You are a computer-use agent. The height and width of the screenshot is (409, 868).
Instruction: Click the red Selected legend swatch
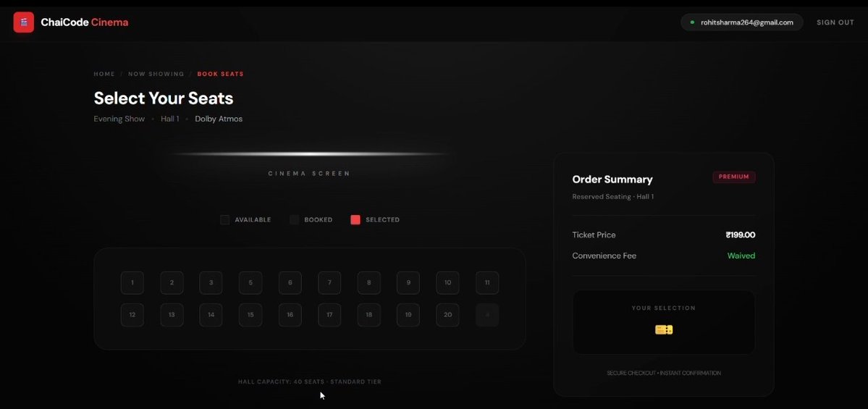tap(355, 220)
